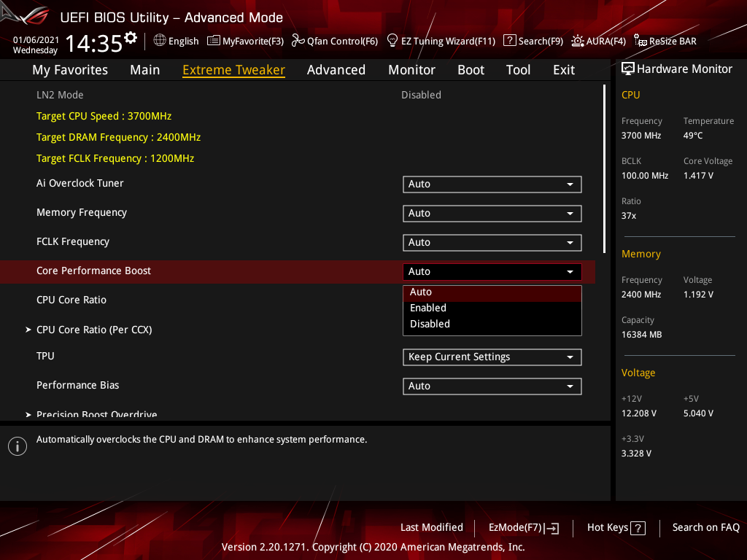Open the Advanced tab

point(336,70)
